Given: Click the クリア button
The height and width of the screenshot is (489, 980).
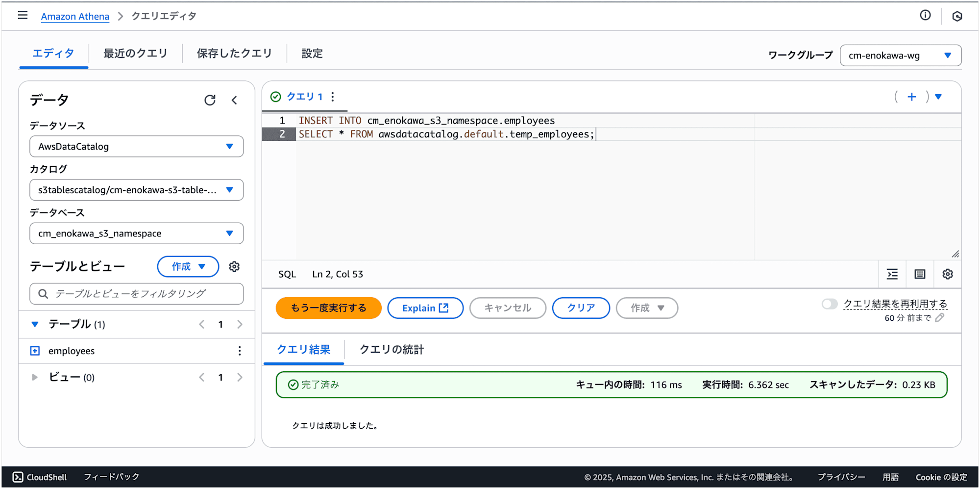Looking at the screenshot, I should click(581, 308).
